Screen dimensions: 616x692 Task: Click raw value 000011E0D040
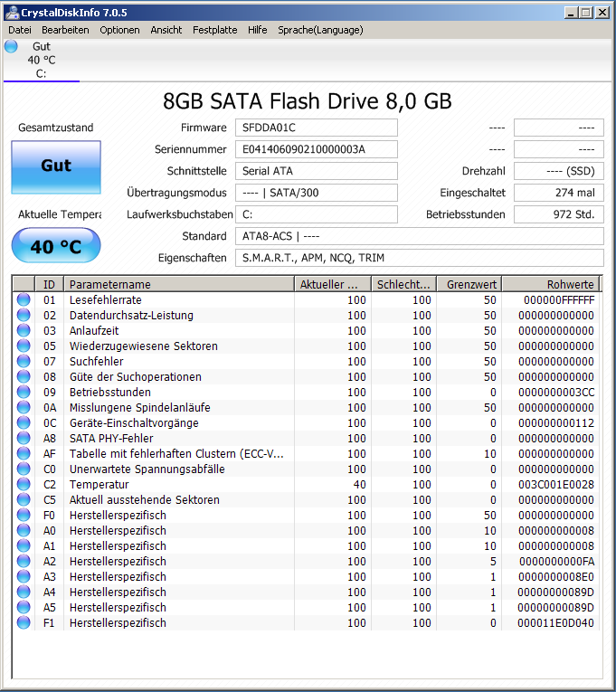coord(556,622)
